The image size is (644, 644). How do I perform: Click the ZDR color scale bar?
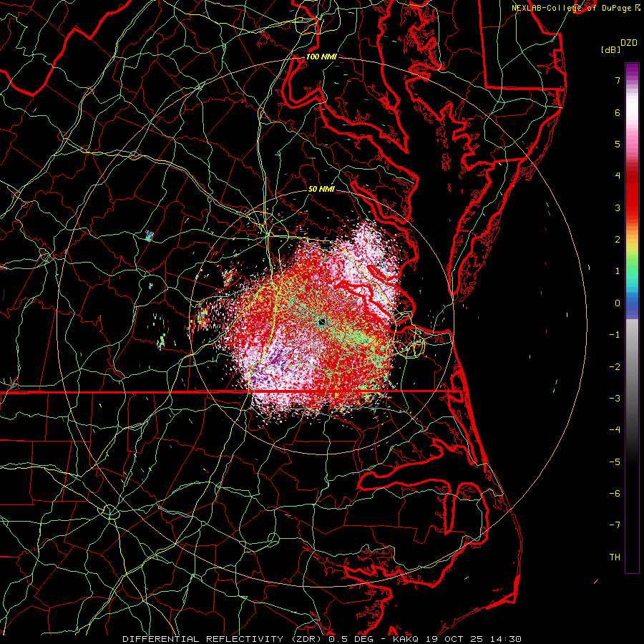[632, 318]
